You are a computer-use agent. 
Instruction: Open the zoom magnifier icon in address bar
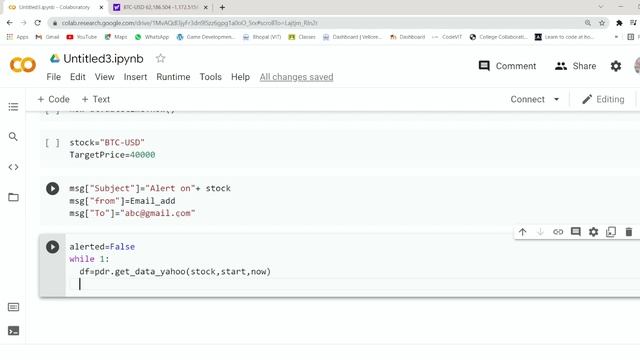pyautogui.click(x=588, y=23)
